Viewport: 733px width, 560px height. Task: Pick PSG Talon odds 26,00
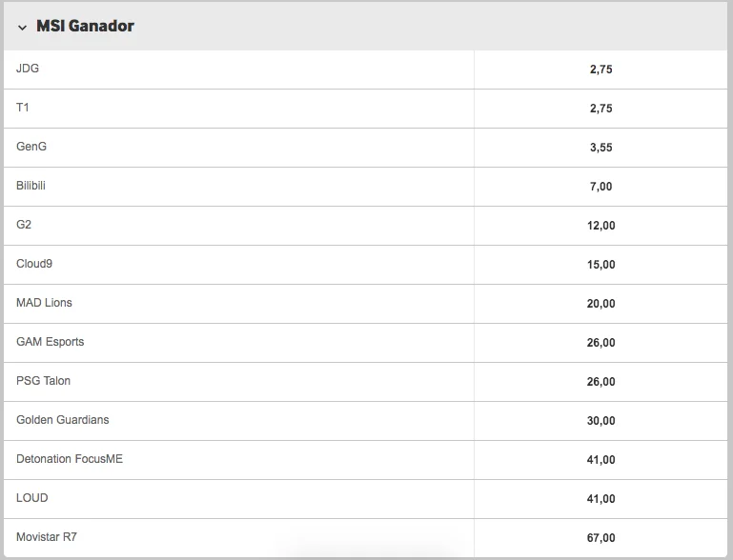[601, 382]
